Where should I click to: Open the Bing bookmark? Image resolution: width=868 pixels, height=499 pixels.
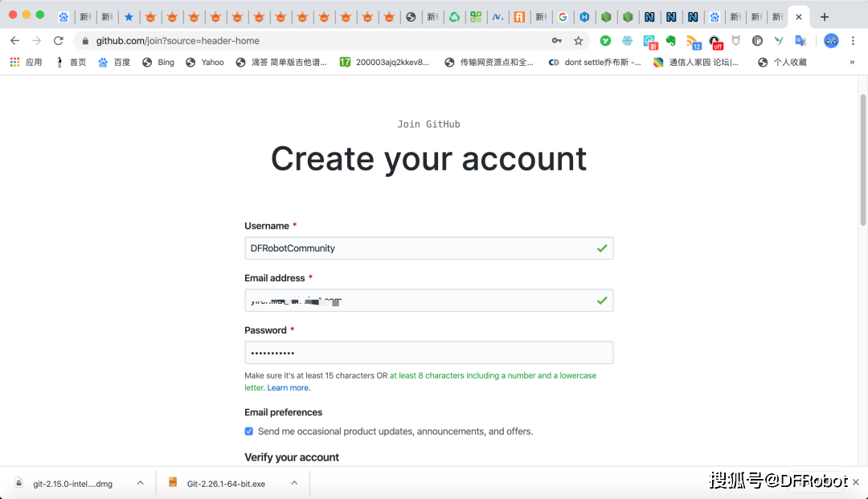[x=158, y=62]
